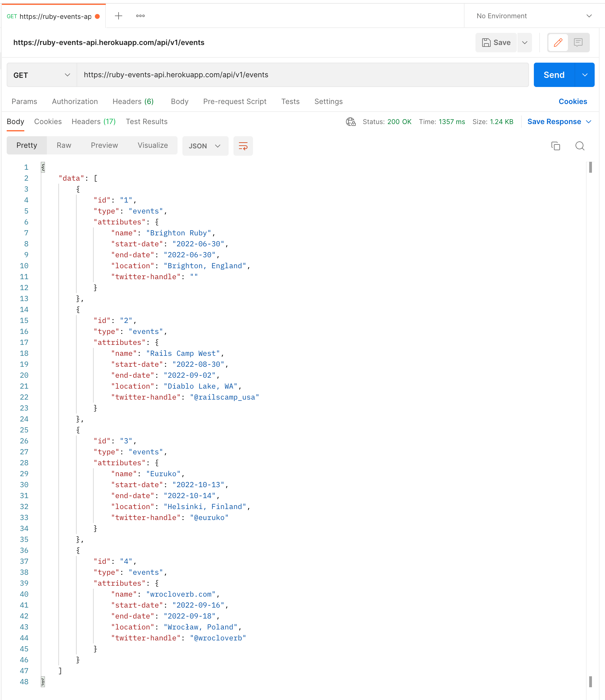605x700 pixels.
Task: Select the response Body tab
Action: click(x=16, y=122)
